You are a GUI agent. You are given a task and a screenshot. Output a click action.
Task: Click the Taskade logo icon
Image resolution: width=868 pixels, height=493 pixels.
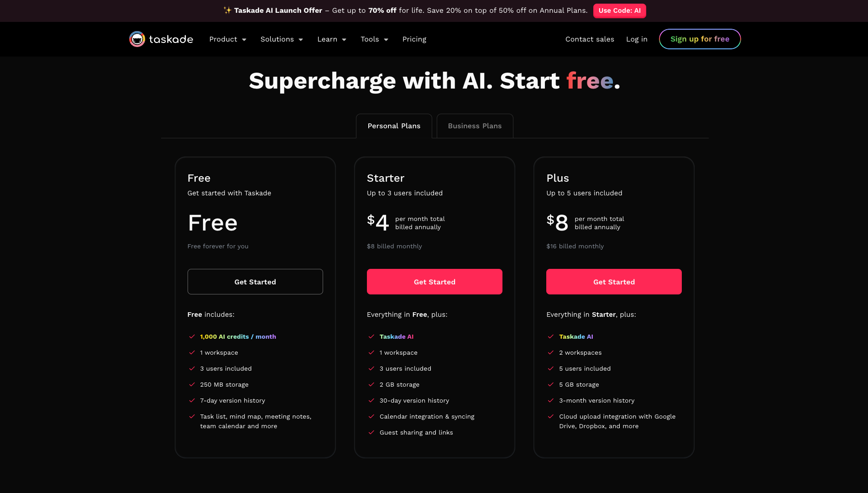pyautogui.click(x=137, y=39)
